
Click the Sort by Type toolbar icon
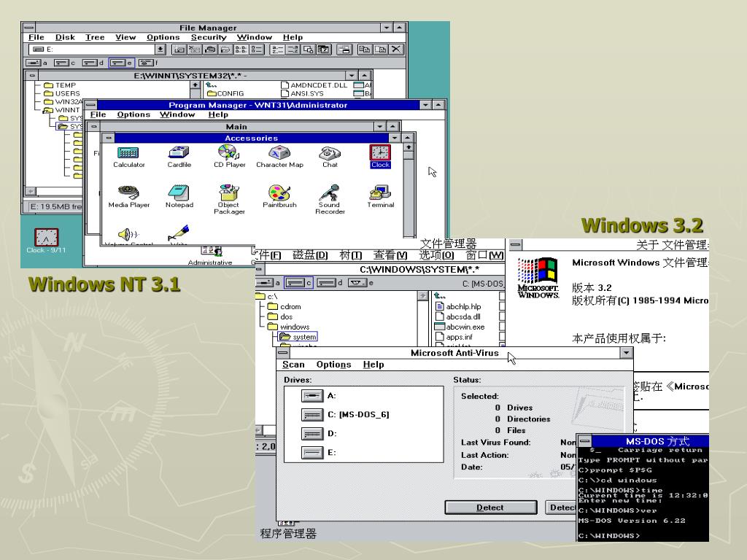tap(293, 49)
